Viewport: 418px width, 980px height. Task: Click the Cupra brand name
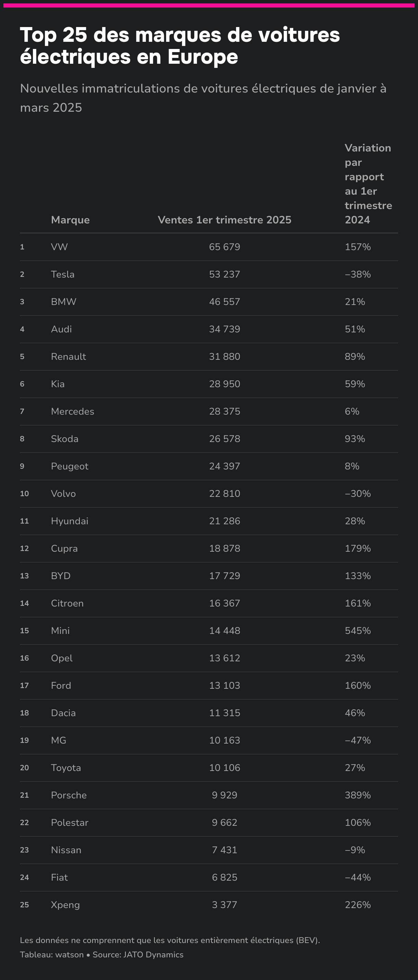coord(64,548)
